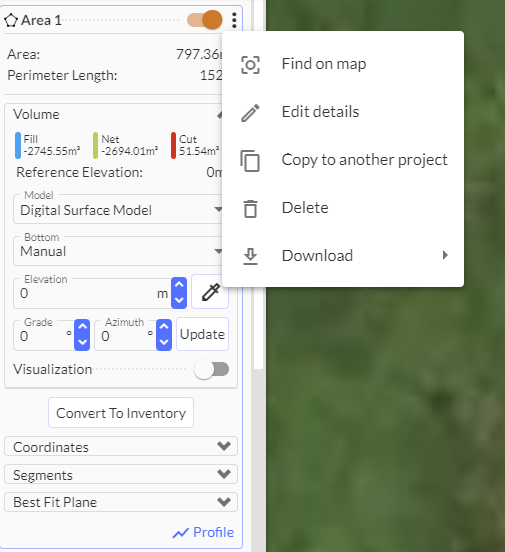The width and height of the screenshot is (505, 552).
Task: Enable the Visualization toggle
Action: (x=211, y=369)
